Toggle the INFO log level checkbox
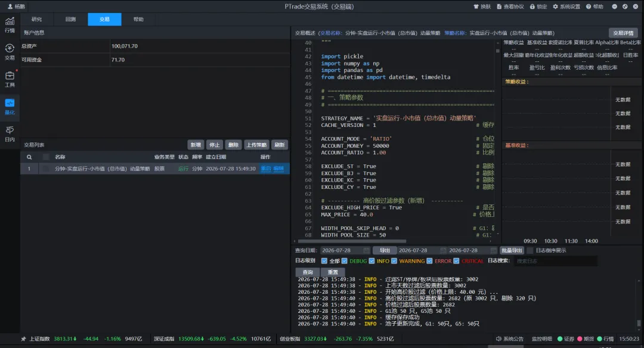 (x=371, y=261)
